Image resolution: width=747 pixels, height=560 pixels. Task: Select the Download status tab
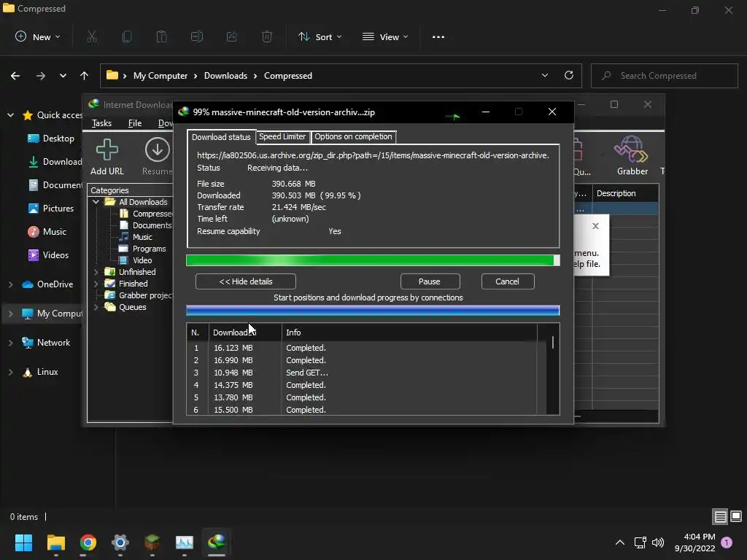(x=221, y=137)
